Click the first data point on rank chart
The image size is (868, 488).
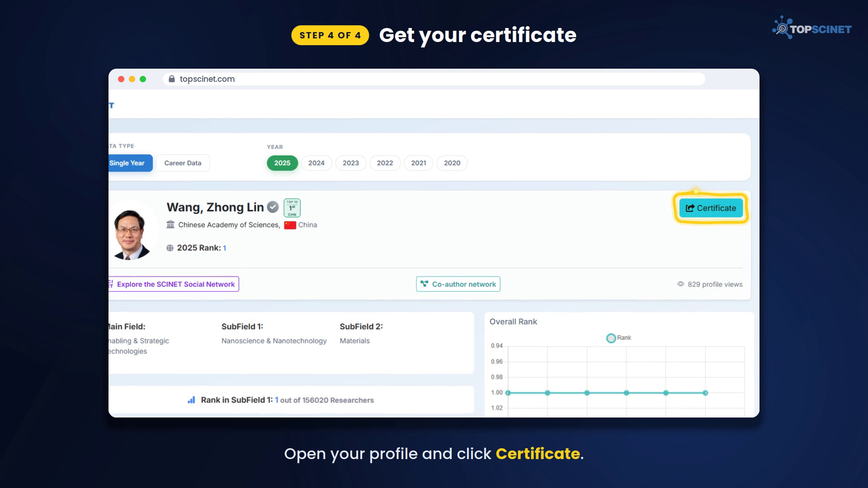(508, 393)
